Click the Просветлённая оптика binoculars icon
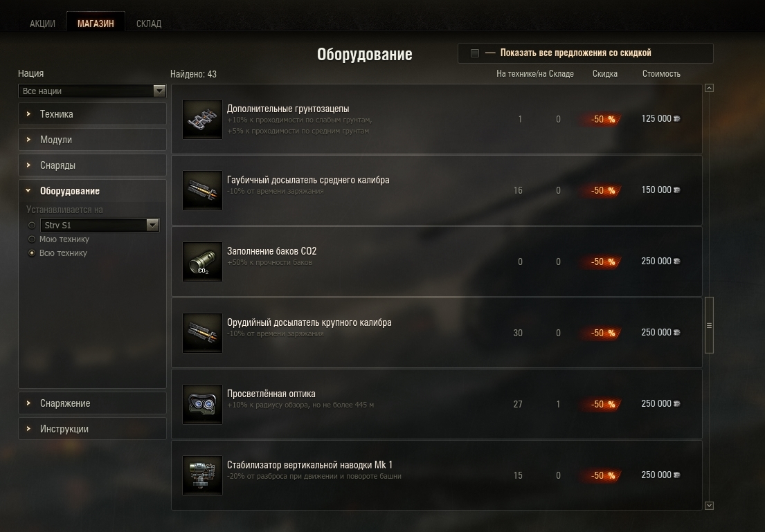Viewport: 765px width, 532px height. point(202,404)
